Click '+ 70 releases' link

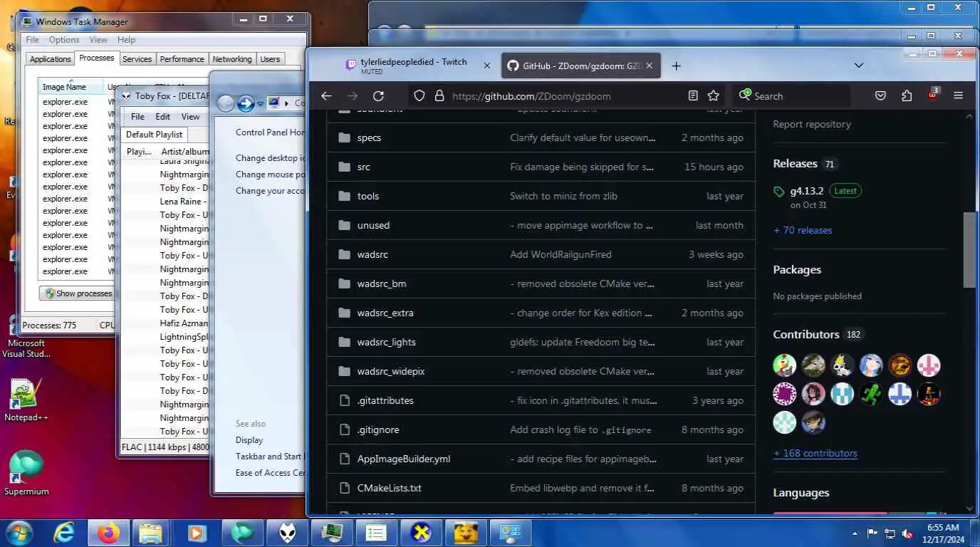[803, 230]
